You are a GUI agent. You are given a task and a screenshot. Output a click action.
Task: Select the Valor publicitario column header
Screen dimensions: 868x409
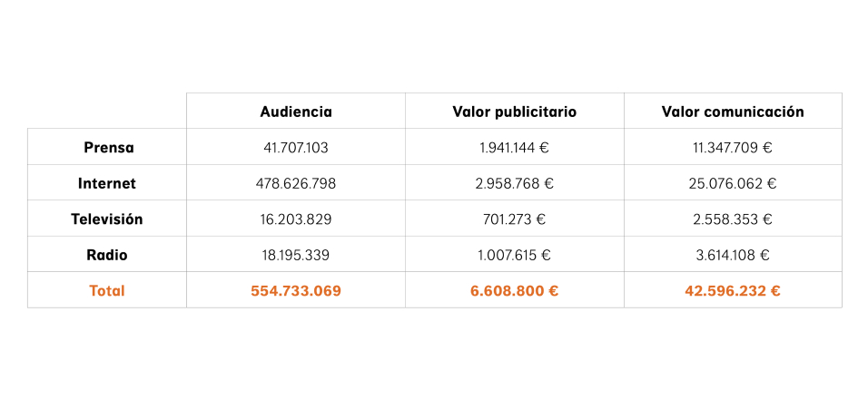pyautogui.click(x=514, y=112)
